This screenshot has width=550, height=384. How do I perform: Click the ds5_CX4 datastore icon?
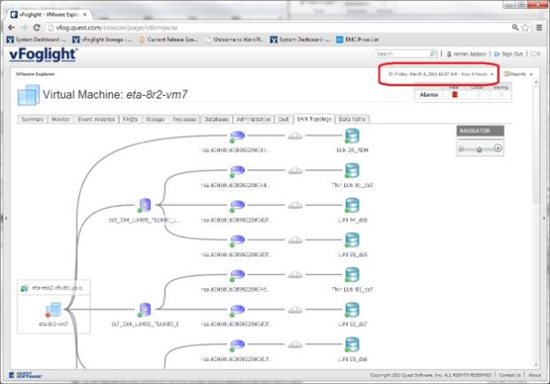[144, 205]
